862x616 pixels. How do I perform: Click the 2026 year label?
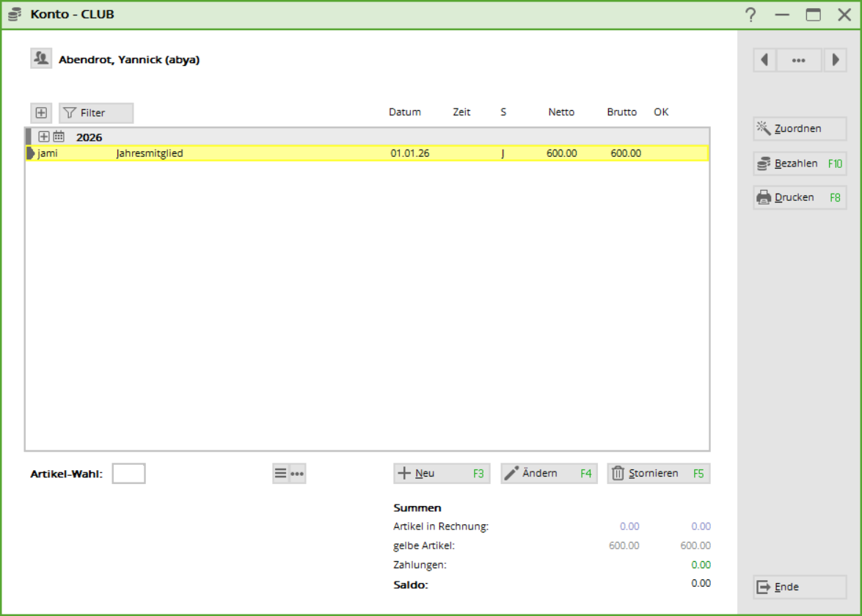(x=89, y=137)
